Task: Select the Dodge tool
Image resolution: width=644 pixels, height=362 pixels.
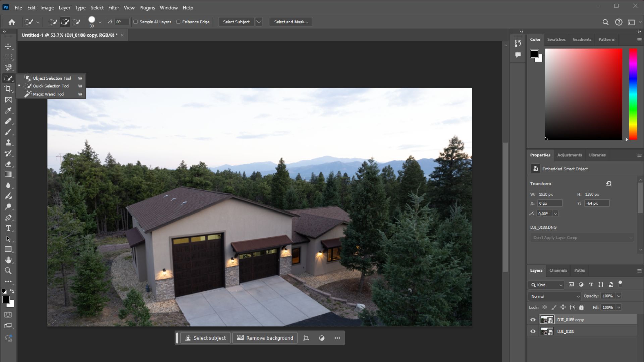Action: (8, 206)
